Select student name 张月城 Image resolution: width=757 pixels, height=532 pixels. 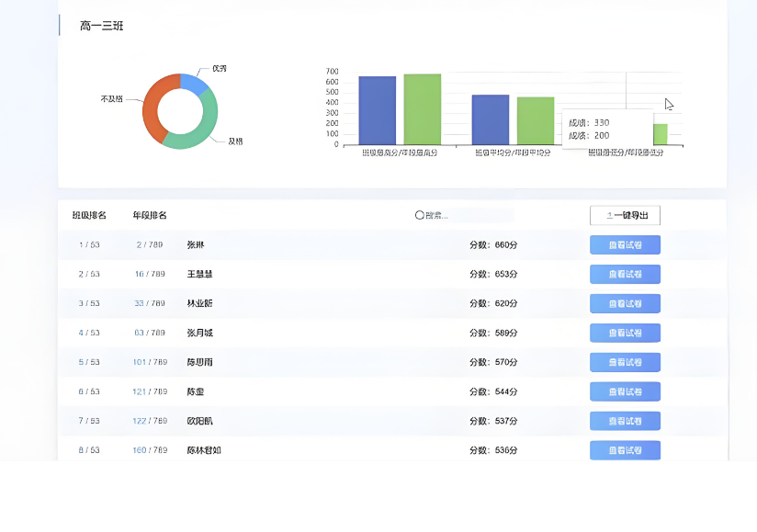[x=200, y=333]
